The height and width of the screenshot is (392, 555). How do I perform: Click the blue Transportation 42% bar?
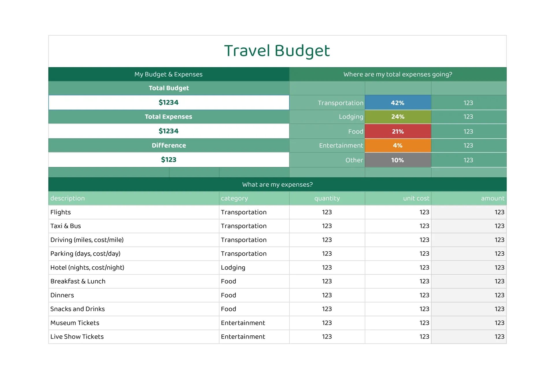pos(398,103)
